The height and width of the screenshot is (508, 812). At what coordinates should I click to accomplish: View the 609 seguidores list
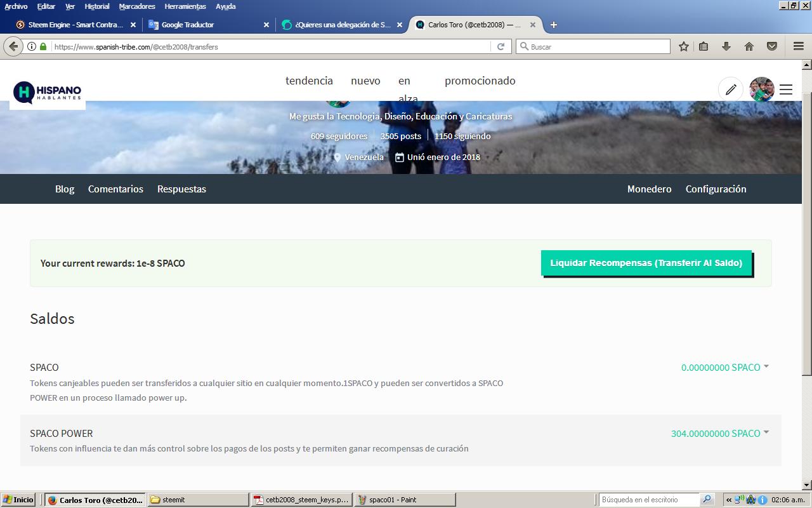click(x=339, y=136)
